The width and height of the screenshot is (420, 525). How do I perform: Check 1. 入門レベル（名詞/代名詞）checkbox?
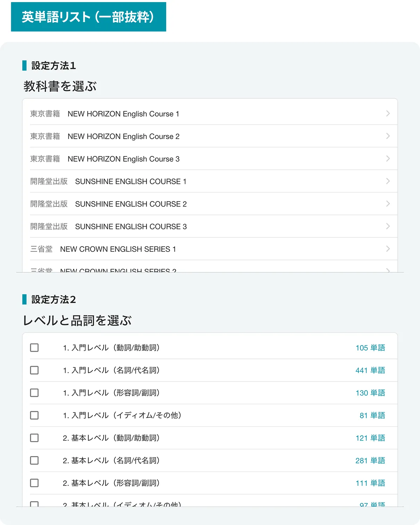click(34, 370)
